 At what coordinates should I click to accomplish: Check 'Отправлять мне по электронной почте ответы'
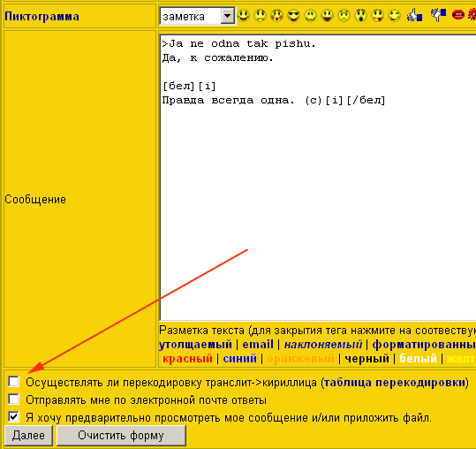click(13, 400)
